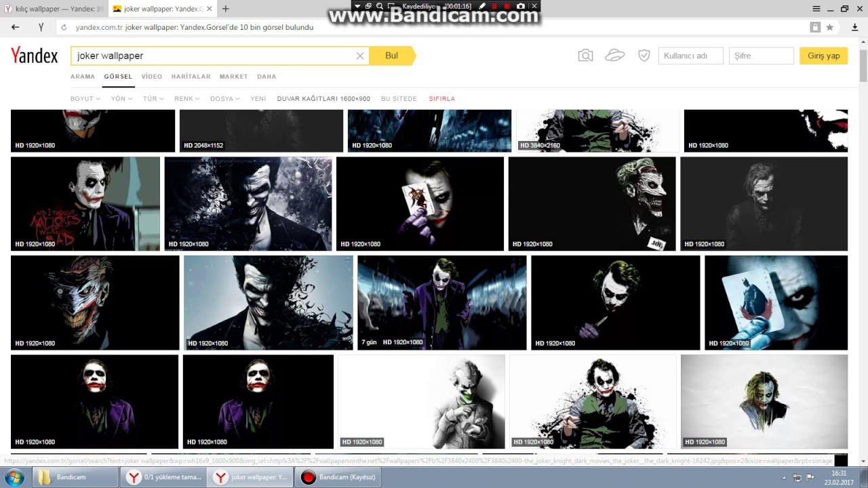Clear the search box with the X icon
This screenshot has height=488, width=868.
[x=360, y=56]
